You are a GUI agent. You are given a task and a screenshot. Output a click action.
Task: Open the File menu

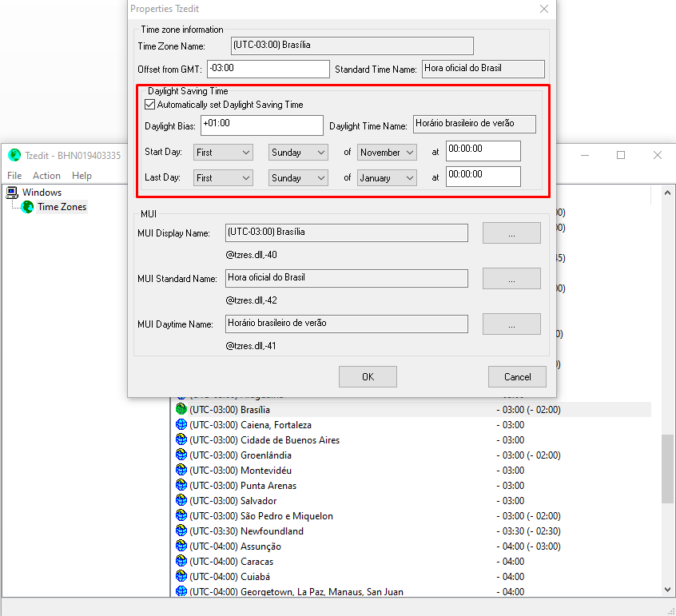click(x=14, y=176)
